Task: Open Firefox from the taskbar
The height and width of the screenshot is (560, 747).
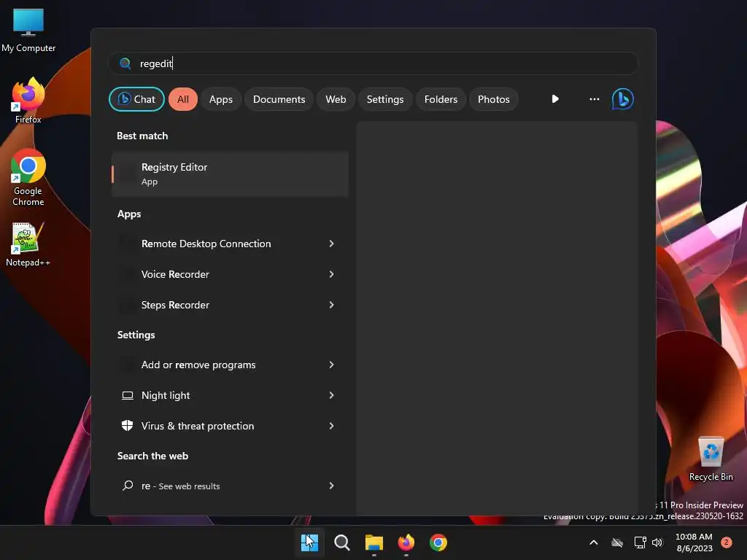Action: pos(406,542)
